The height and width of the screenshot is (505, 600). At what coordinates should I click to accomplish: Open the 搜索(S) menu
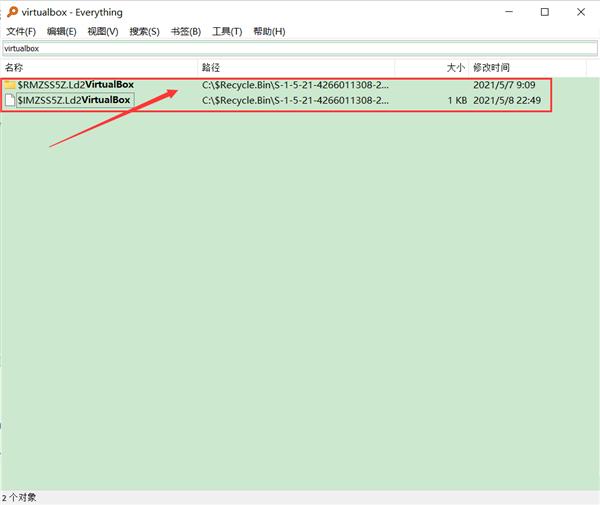144,31
